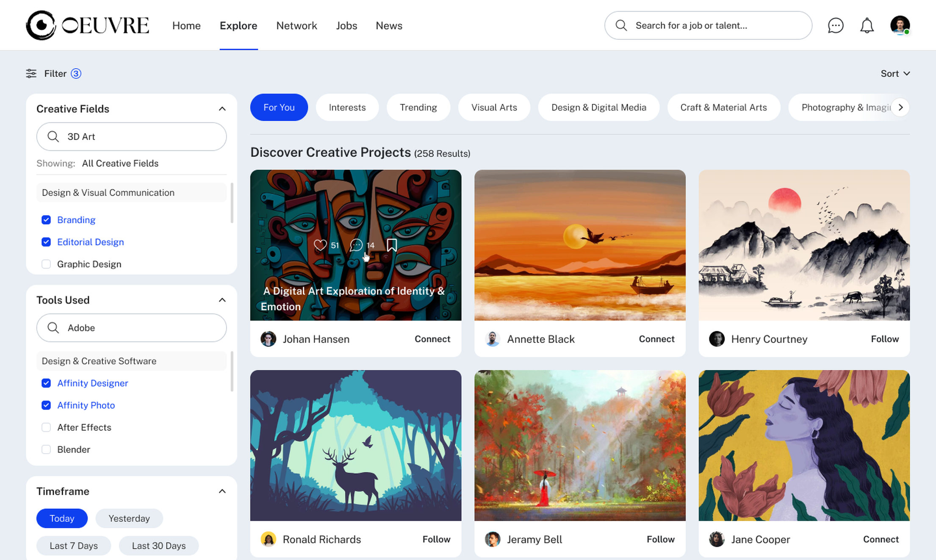The width and height of the screenshot is (936, 560).
Task: Open comments on the Digital Art project
Action: (356, 245)
